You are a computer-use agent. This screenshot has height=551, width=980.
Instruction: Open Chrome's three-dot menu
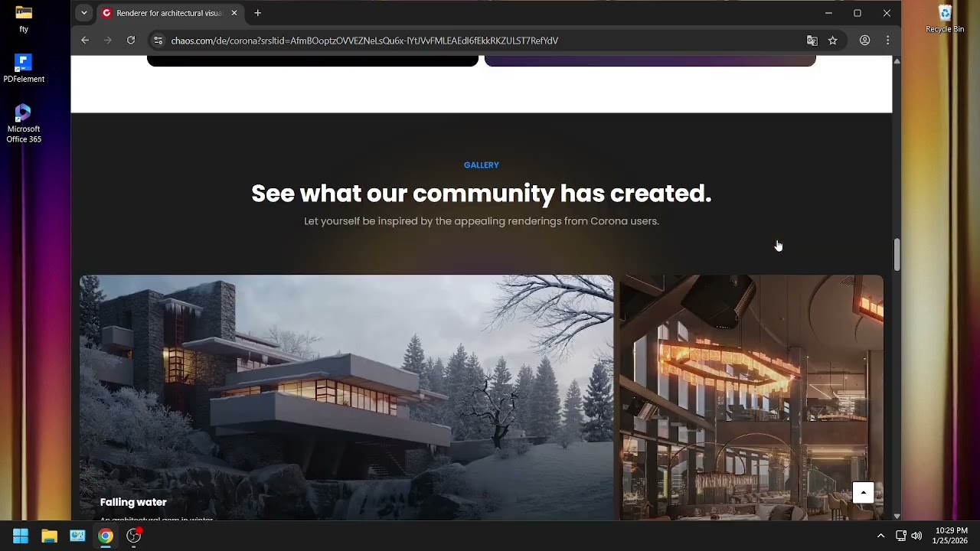click(887, 41)
